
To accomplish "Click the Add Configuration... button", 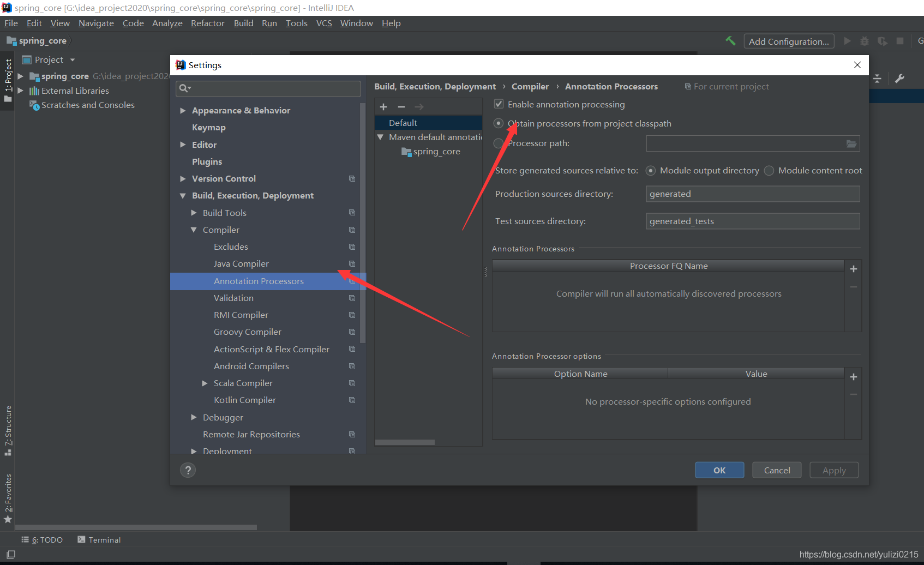I will [788, 41].
